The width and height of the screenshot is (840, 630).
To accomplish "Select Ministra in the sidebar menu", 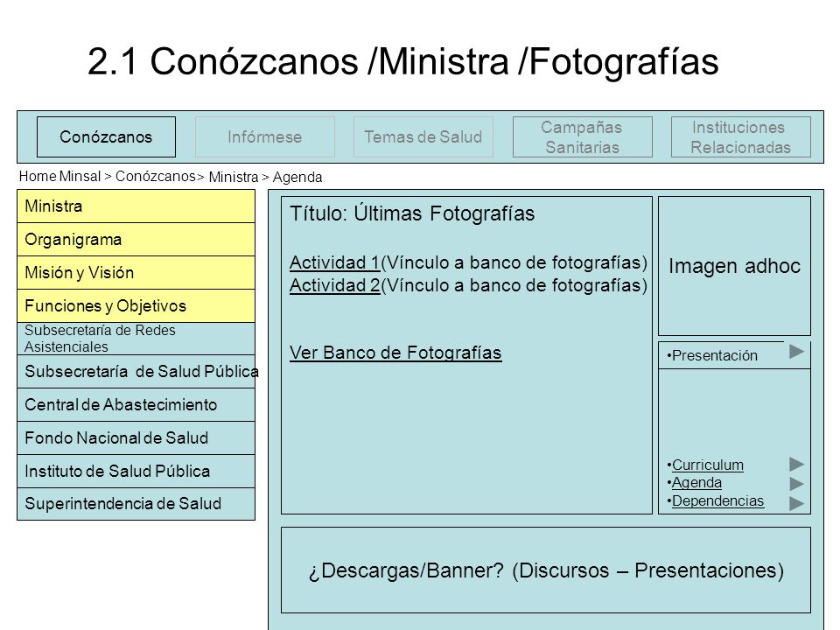I will (136, 206).
